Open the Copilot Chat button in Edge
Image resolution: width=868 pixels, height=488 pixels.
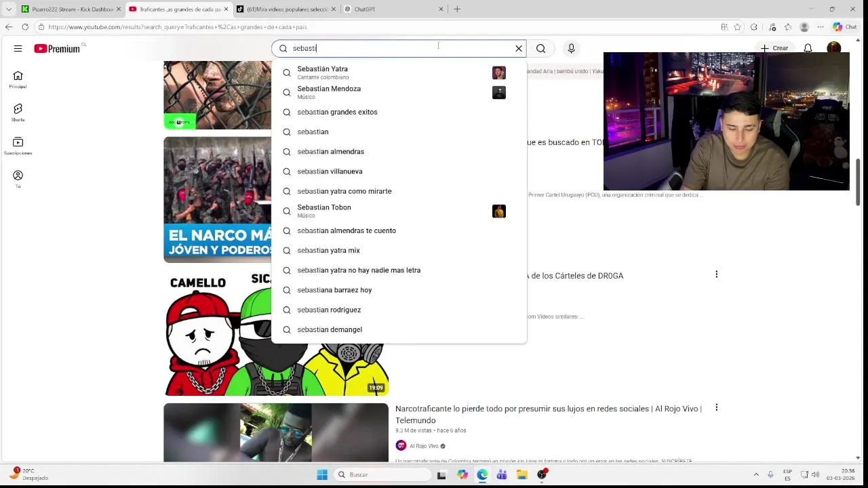pos(845,27)
